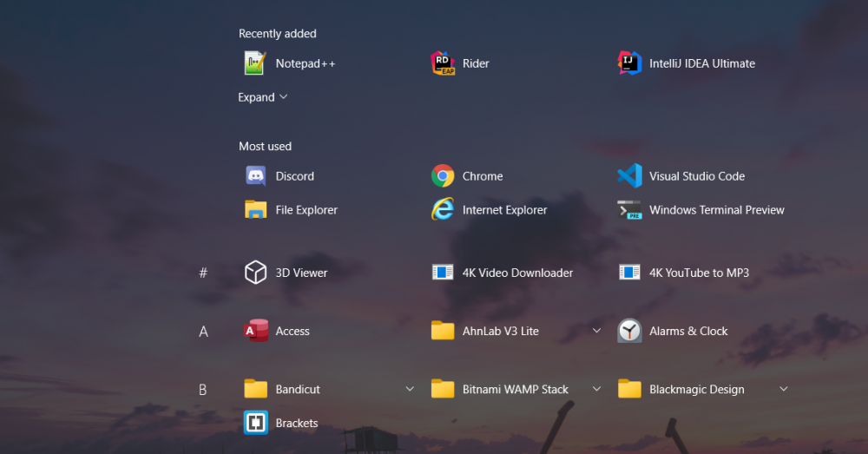Open the Alarms & Clock icon

click(x=629, y=331)
